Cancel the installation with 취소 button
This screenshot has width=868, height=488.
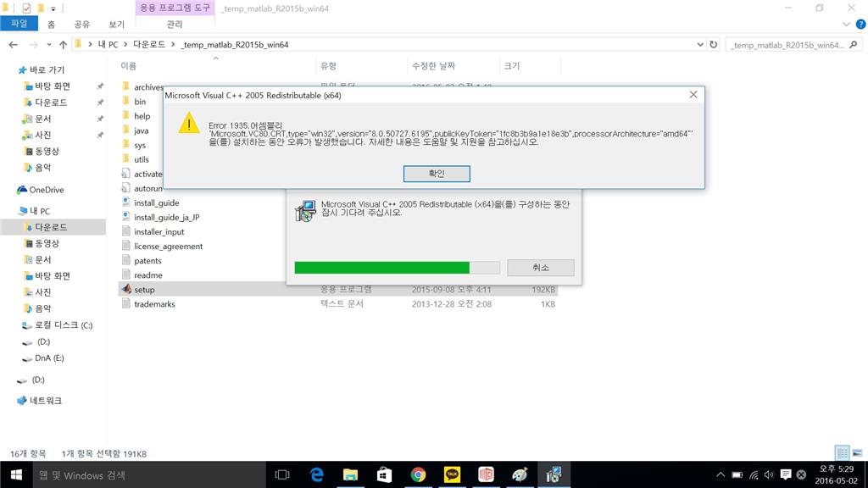pos(540,268)
